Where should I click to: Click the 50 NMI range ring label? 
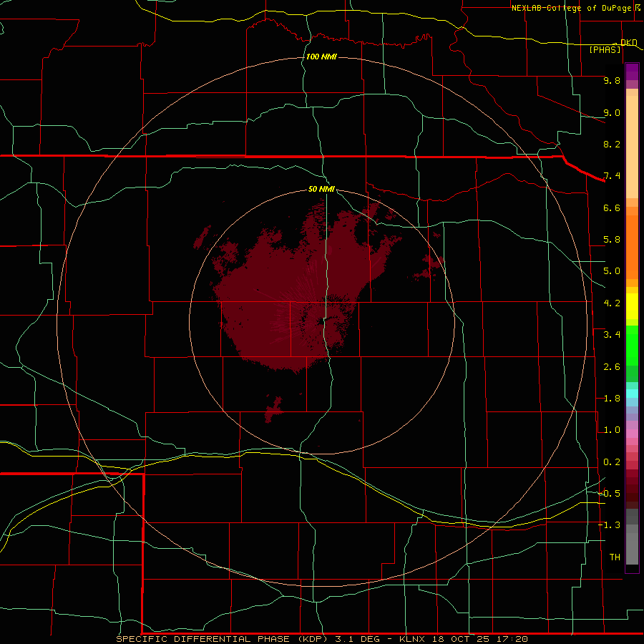321,189
